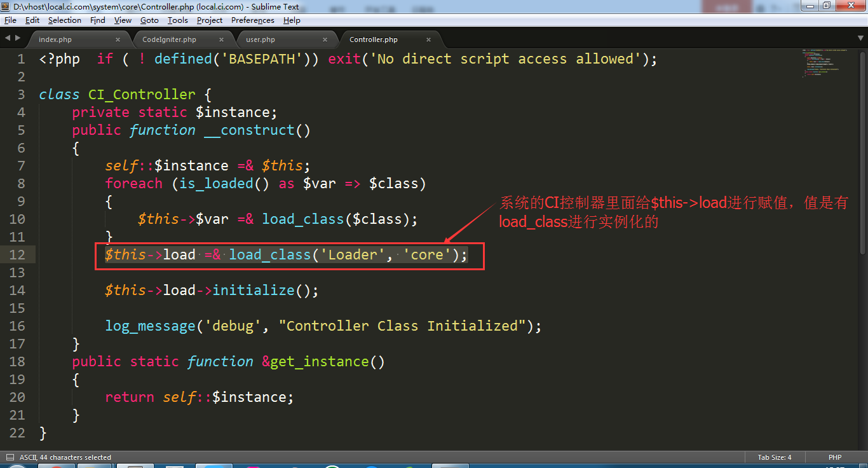The height and width of the screenshot is (468, 868).
Task: Close the CodeIgniter.php tab
Action: coord(221,39)
